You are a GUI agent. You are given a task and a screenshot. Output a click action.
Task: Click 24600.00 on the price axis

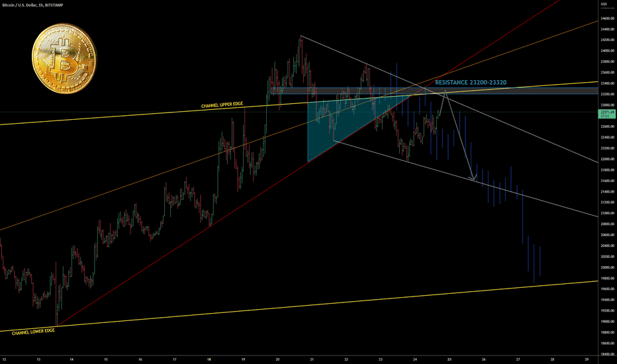(x=608, y=18)
